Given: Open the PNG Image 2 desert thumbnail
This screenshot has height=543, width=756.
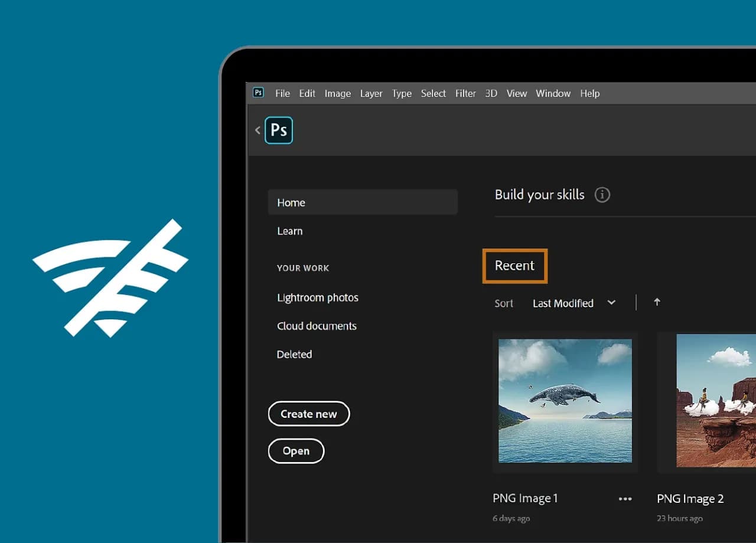Looking at the screenshot, I should (715, 401).
